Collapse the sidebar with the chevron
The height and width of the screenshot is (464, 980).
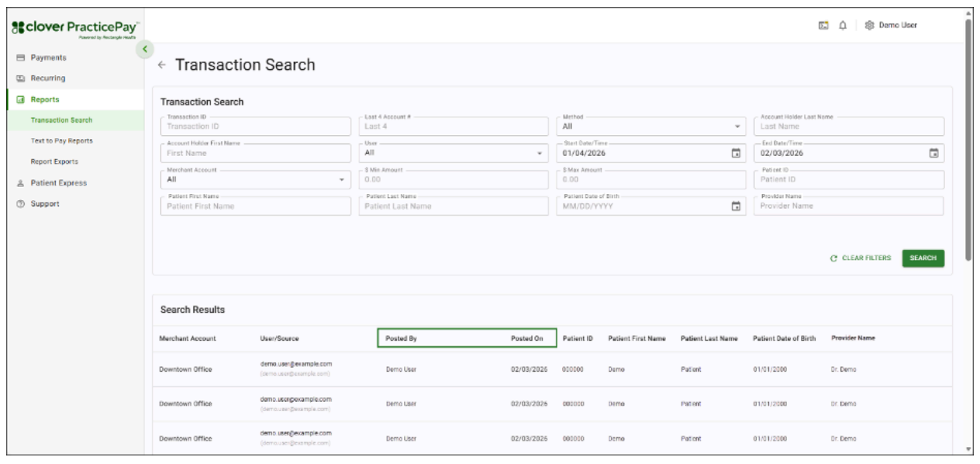coord(143,48)
